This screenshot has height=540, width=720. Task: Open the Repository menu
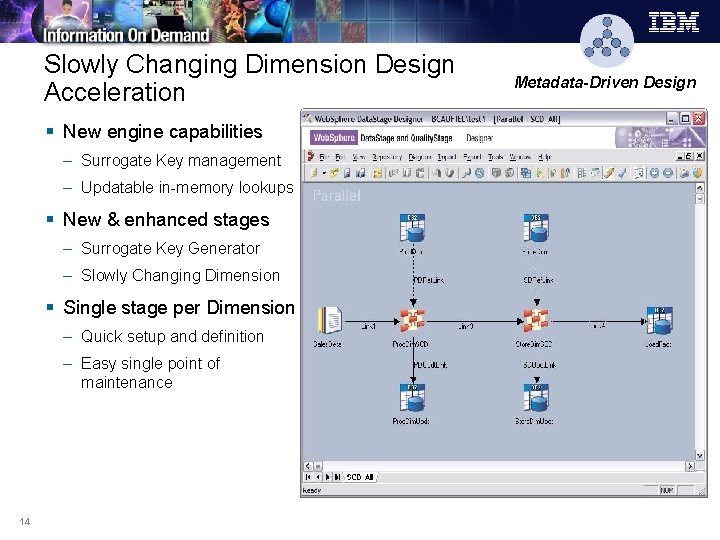(387, 157)
